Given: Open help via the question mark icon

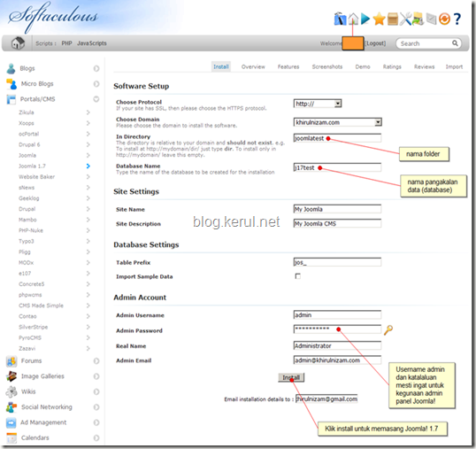Looking at the screenshot, I should tap(457, 19).
